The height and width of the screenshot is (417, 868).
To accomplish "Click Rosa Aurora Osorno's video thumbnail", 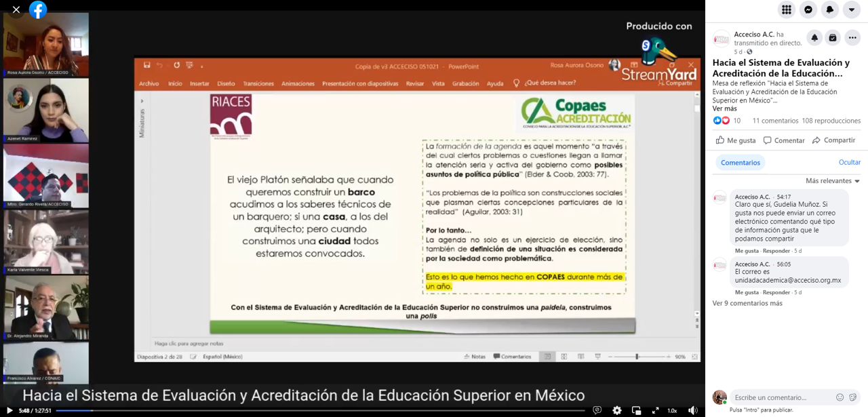I will point(46,44).
